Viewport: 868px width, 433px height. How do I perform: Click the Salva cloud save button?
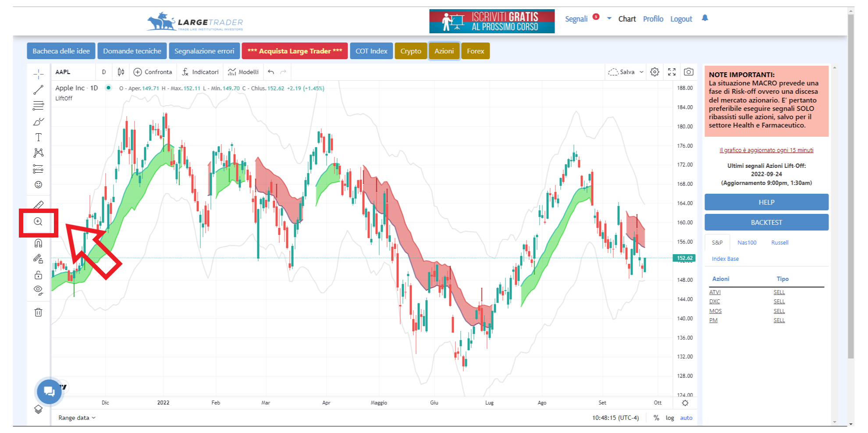point(621,72)
